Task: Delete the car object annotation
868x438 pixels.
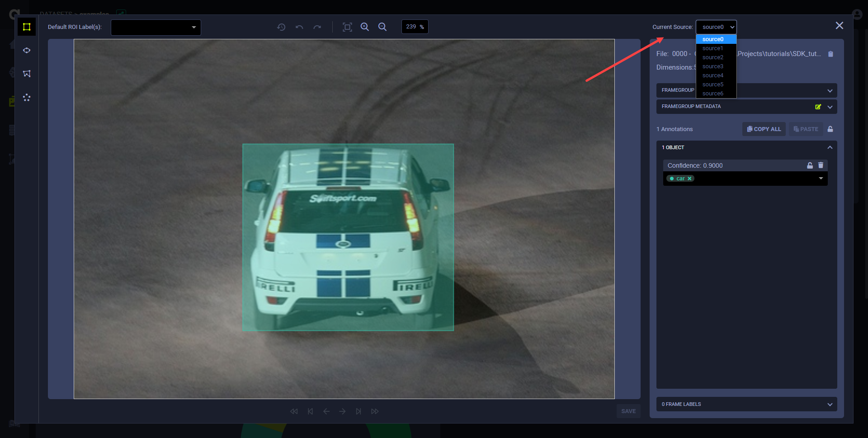Action: (821, 165)
